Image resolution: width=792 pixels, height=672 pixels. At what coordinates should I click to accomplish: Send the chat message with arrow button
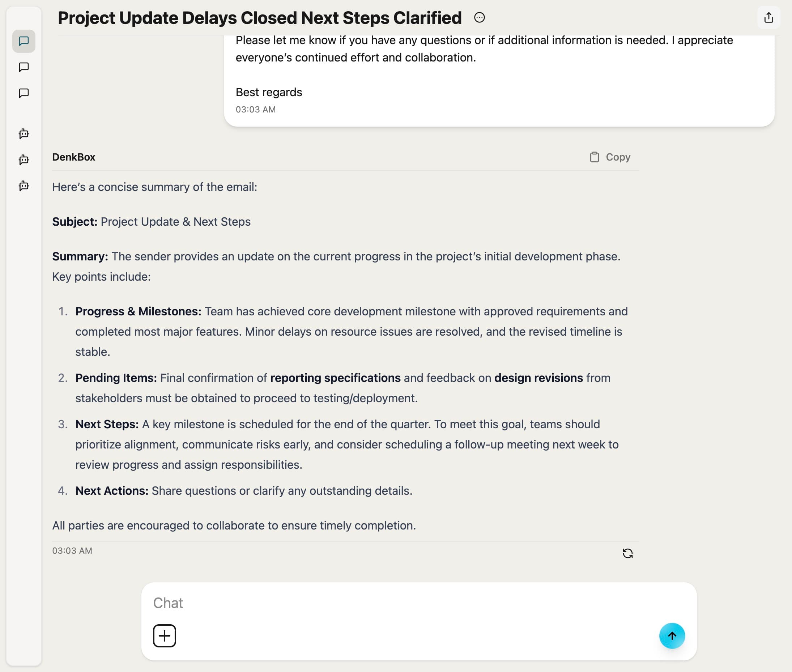tap(672, 635)
